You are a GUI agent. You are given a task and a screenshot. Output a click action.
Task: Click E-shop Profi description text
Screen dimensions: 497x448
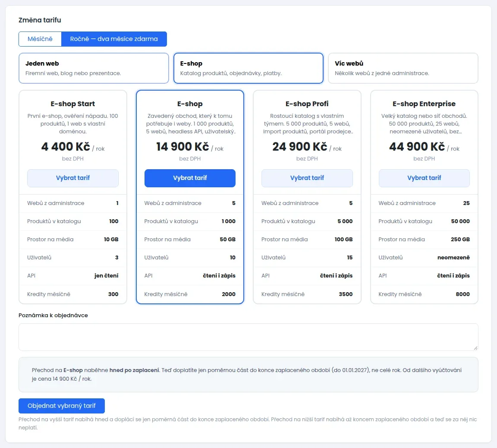307,123
